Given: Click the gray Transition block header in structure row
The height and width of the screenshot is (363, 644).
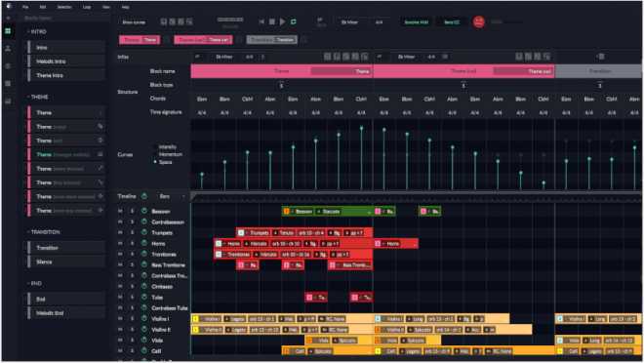Looking at the screenshot, I should pyautogui.click(x=599, y=71).
